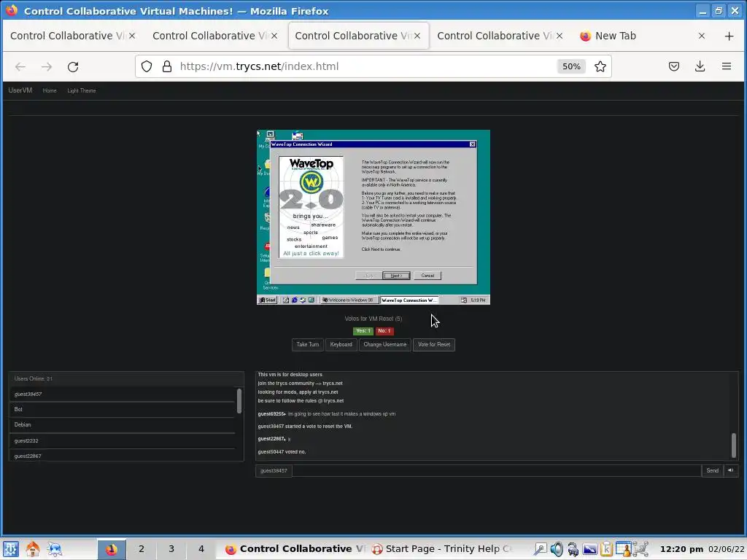Bookmark this page with star icon
747x560 pixels.
click(x=600, y=66)
